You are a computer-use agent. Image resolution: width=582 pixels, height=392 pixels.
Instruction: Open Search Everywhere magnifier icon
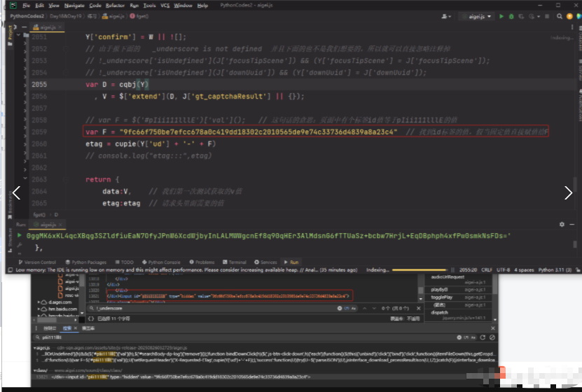click(560, 16)
